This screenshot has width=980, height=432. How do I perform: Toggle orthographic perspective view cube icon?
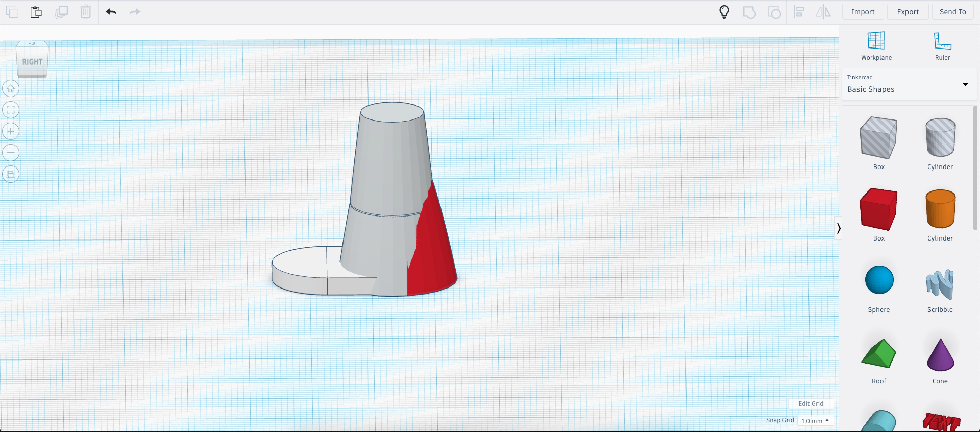coord(11,174)
